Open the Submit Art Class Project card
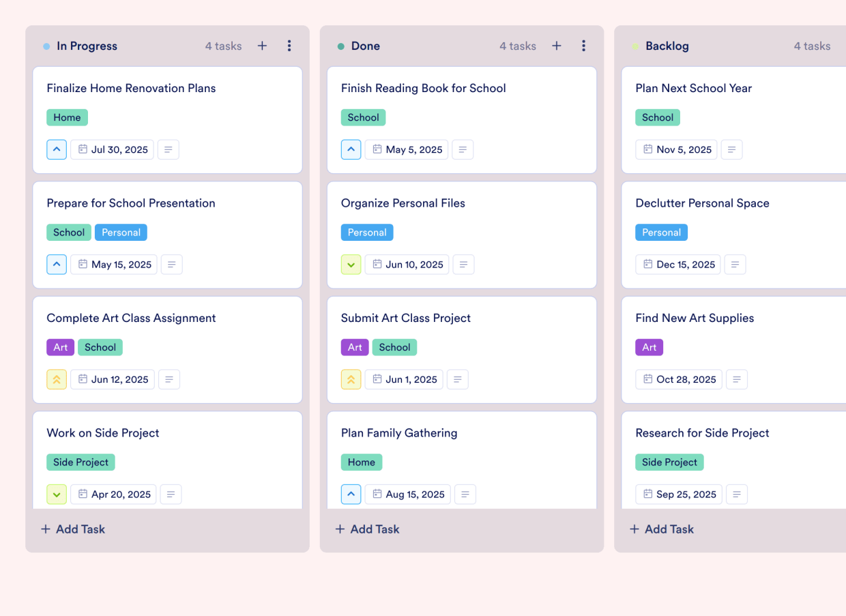The image size is (846, 616). click(x=406, y=318)
